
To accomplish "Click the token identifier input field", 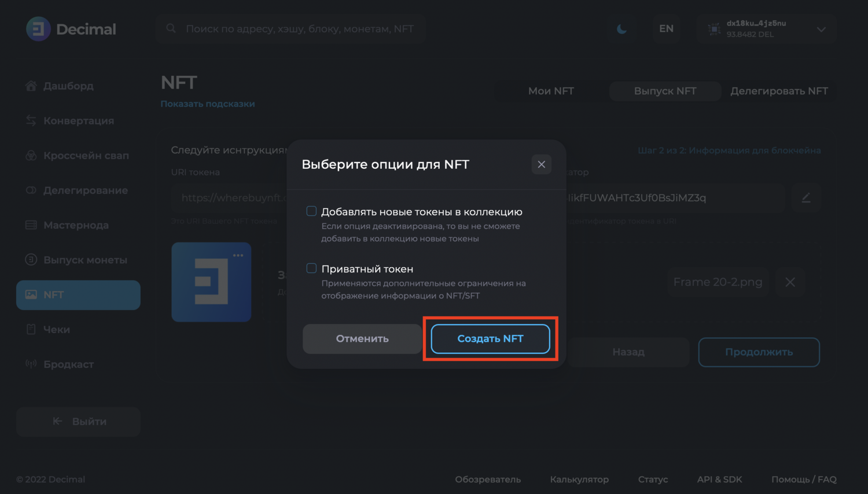I will [x=675, y=198].
